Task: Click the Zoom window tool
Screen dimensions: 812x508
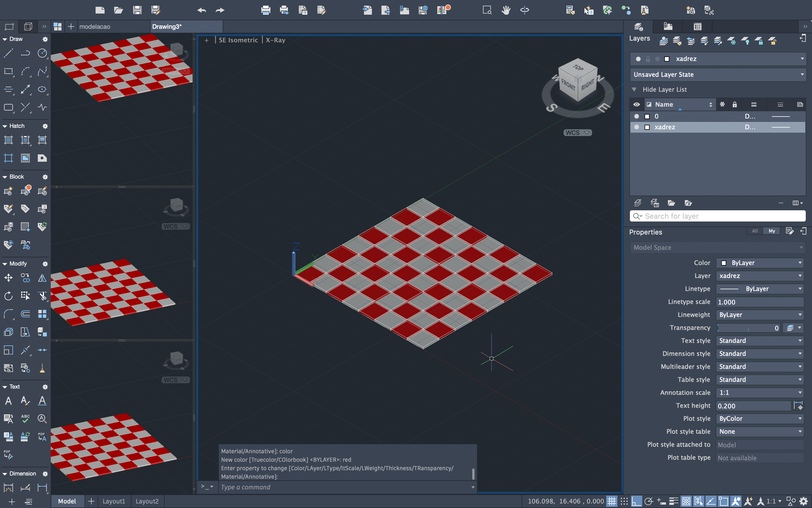Action: coord(487,10)
